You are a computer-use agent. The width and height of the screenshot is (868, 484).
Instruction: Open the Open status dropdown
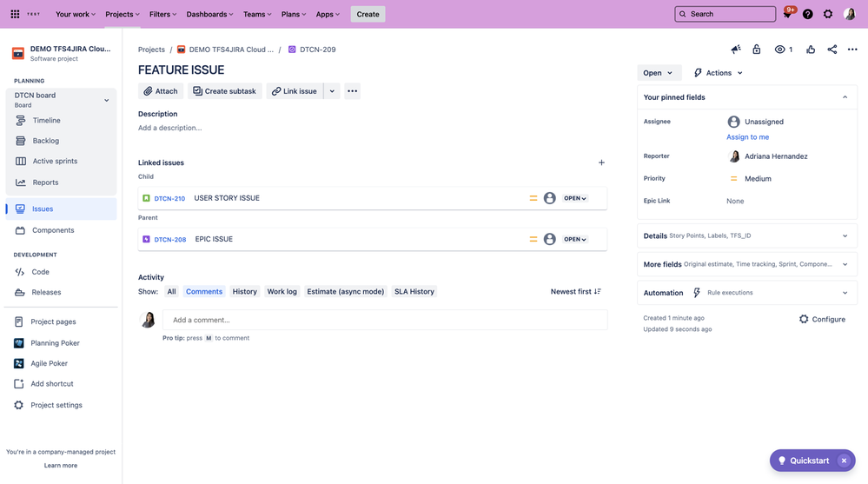tap(658, 73)
